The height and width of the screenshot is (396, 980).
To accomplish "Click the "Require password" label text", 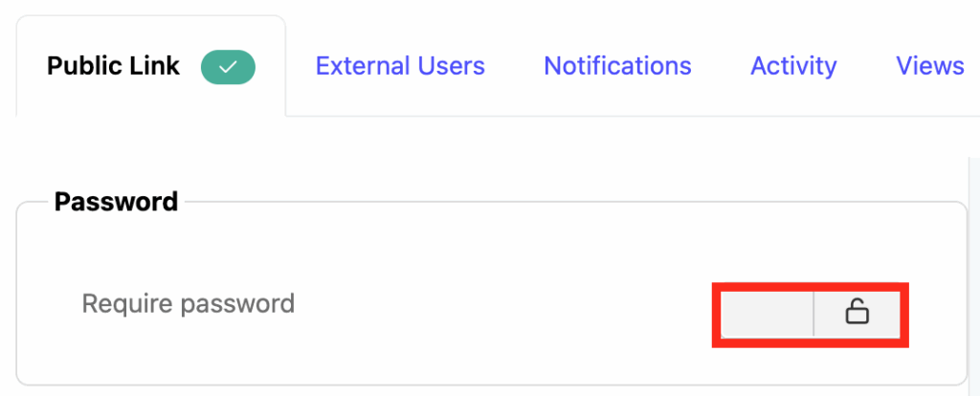I will (188, 304).
